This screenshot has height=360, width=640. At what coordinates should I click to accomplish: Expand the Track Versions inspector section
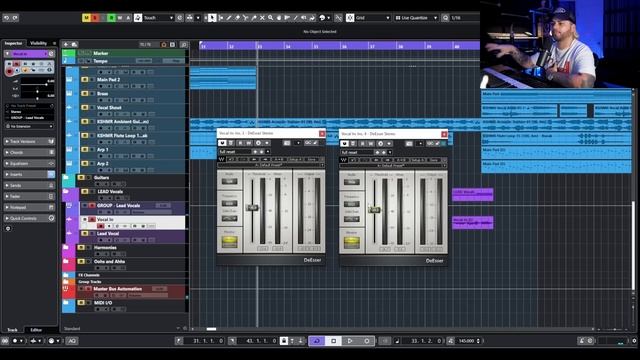point(29,141)
